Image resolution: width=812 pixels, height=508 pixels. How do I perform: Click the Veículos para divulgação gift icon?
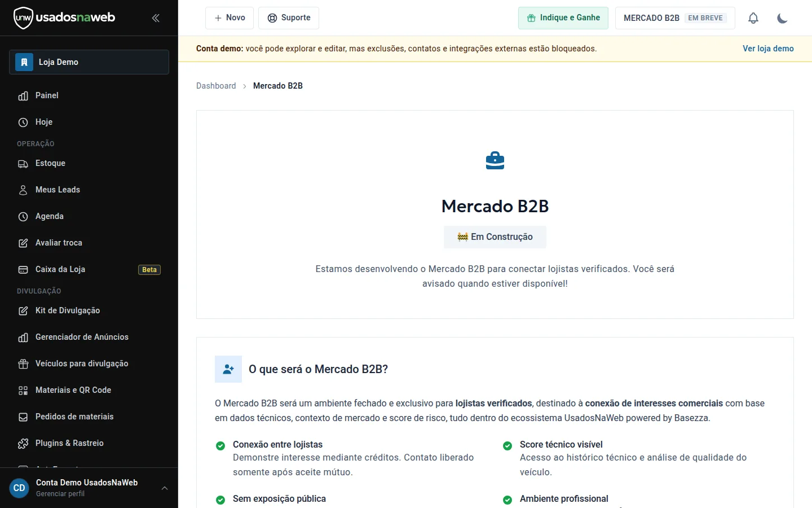[23, 364]
